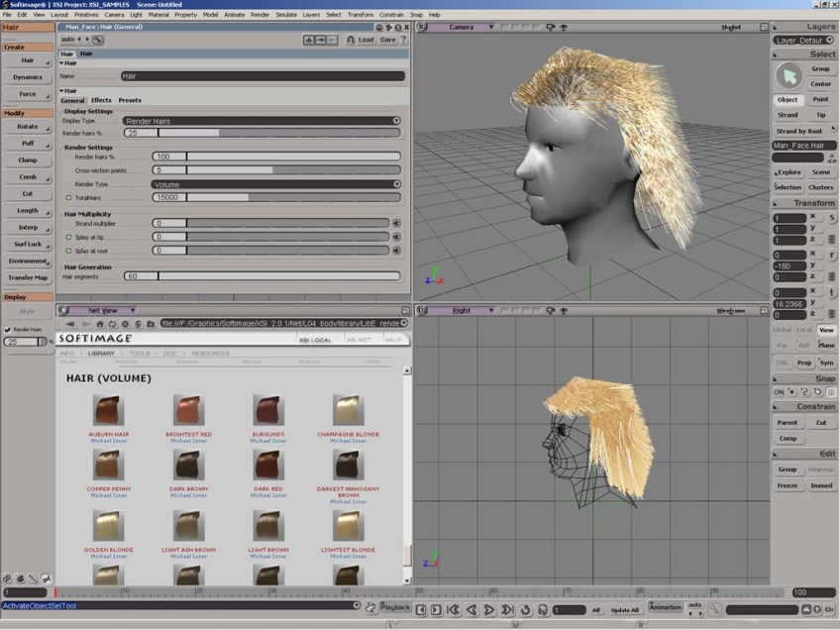Click the lock icon beside the auto control
The image size is (840, 630).
tap(98, 40)
